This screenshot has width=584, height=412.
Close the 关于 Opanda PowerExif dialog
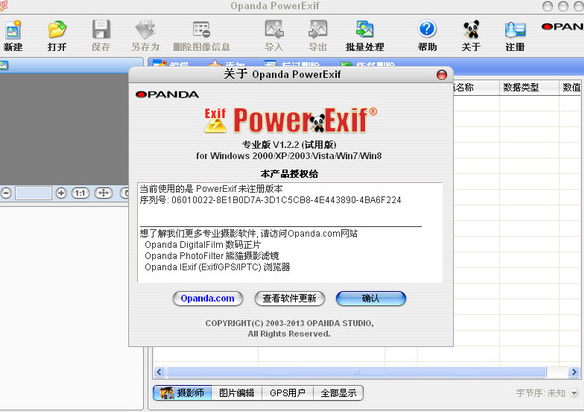click(x=442, y=75)
